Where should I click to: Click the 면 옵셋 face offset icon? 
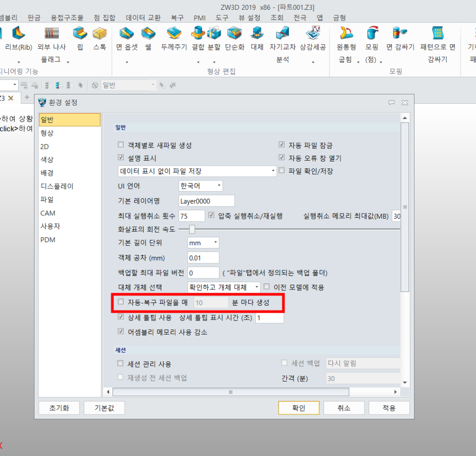[126, 33]
